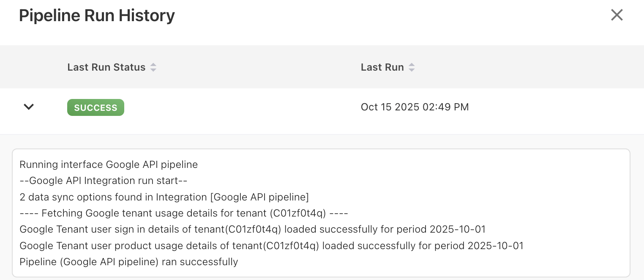
Task: Click period date in the sign in line
Action: coord(458,229)
